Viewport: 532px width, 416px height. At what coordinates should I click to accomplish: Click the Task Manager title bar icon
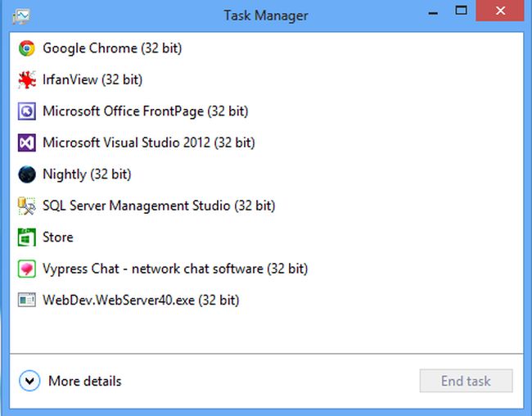coord(21,16)
